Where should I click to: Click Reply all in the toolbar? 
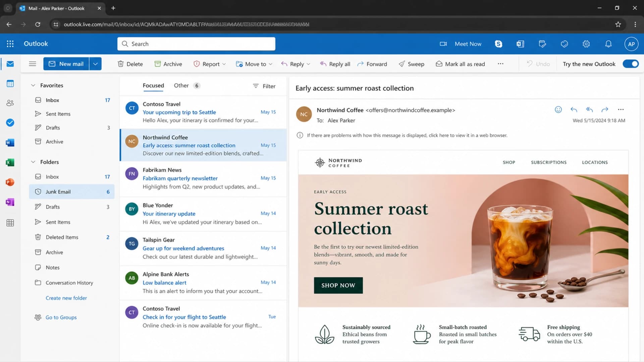click(x=335, y=64)
